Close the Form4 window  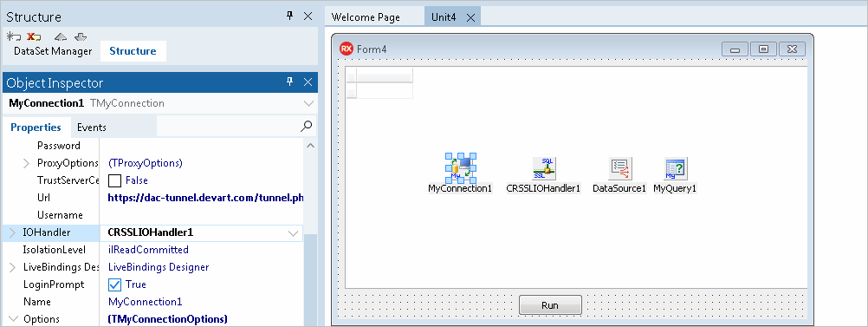[792, 49]
